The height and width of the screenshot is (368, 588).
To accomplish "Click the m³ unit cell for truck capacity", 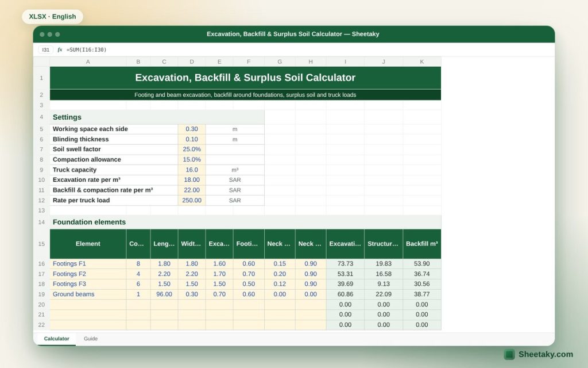I will pyautogui.click(x=235, y=170).
